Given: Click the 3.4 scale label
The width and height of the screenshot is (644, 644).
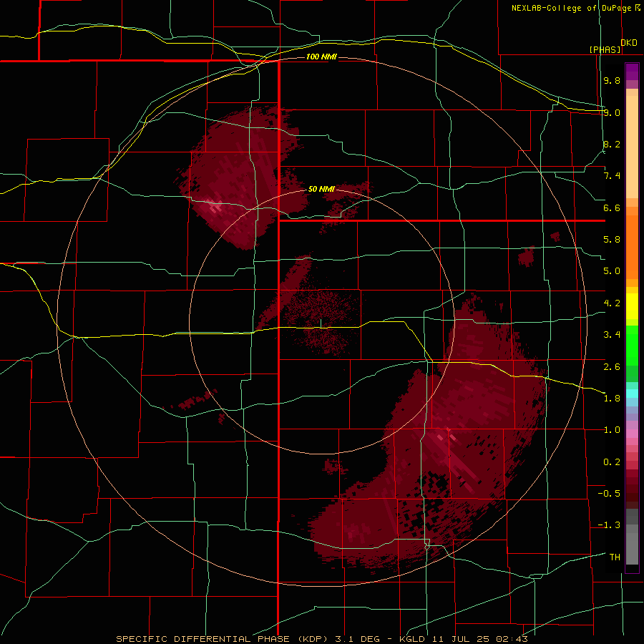Looking at the screenshot, I should tap(612, 335).
